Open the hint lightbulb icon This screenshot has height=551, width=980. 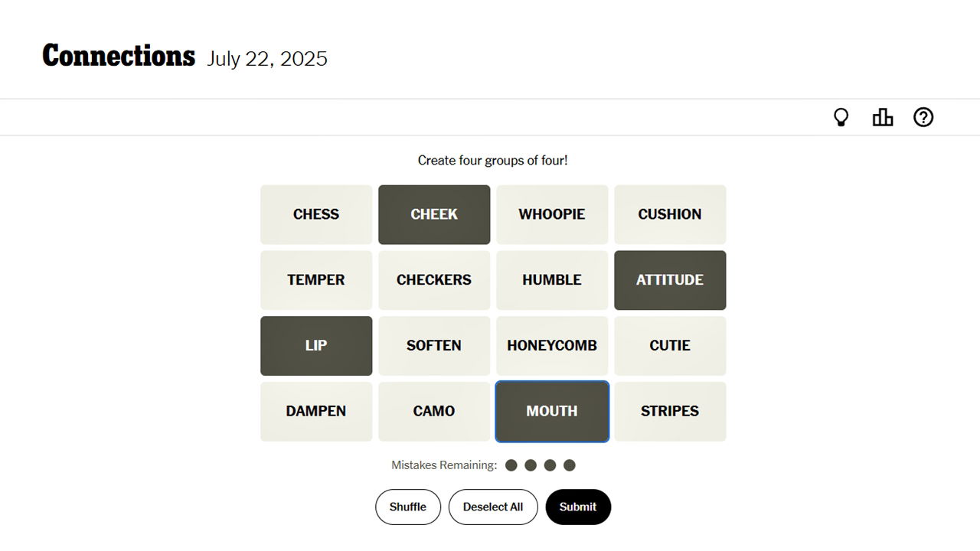[x=841, y=117]
